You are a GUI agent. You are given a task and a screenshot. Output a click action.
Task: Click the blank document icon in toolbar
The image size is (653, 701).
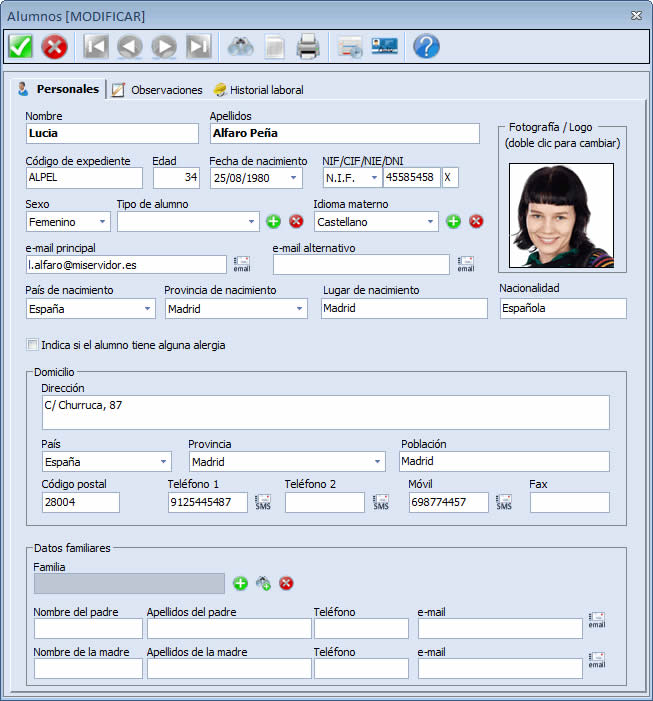274,47
